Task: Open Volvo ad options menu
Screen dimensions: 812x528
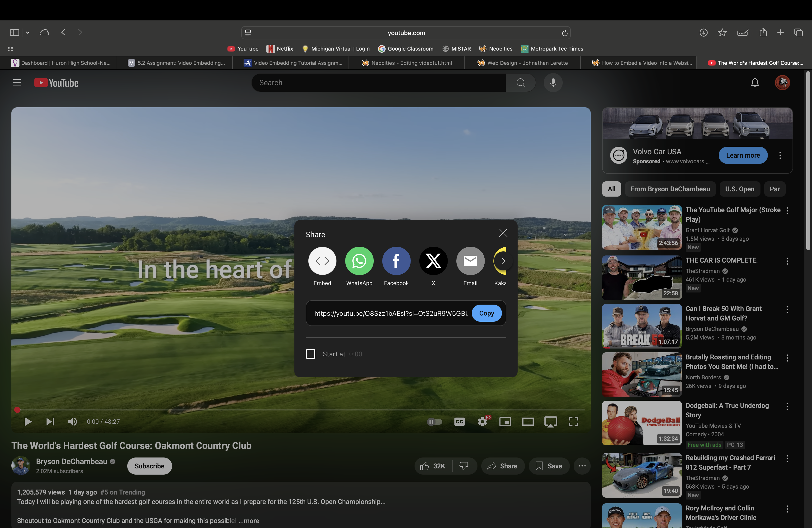Action: pos(780,155)
